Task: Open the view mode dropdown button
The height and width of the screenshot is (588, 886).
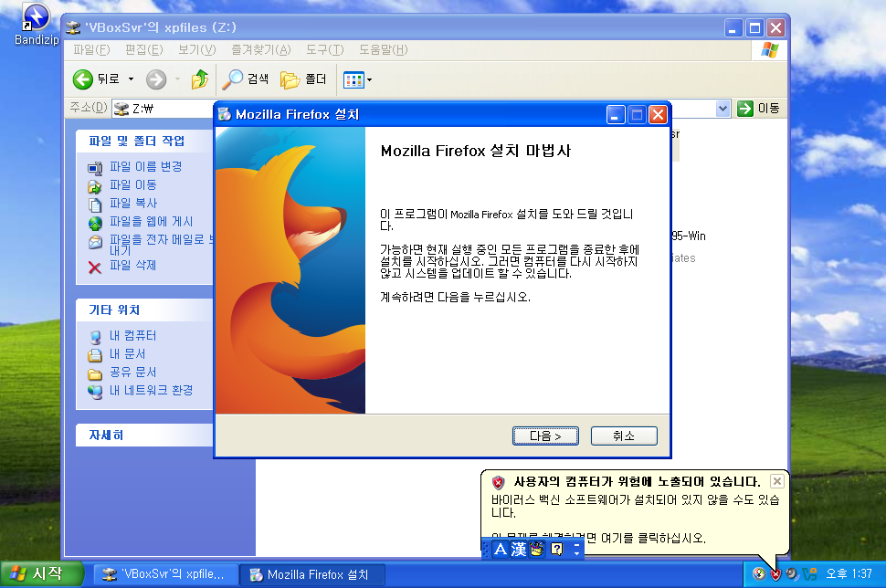Action: click(358, 80)
